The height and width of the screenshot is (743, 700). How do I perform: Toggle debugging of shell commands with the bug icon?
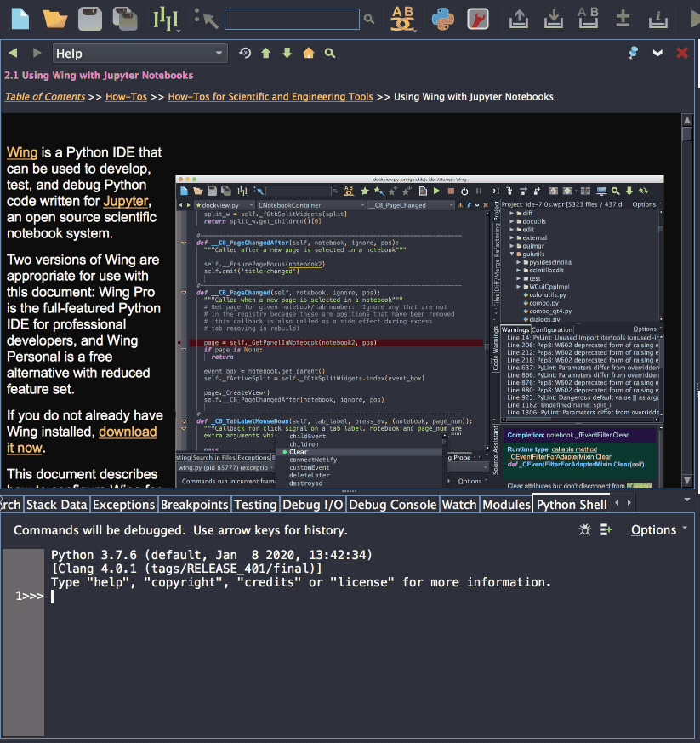(x=585, y=529)
